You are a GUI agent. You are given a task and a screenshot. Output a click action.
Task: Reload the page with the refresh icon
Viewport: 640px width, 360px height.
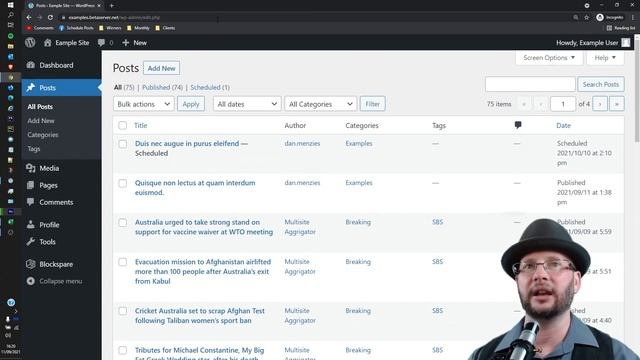click(50, 18)
